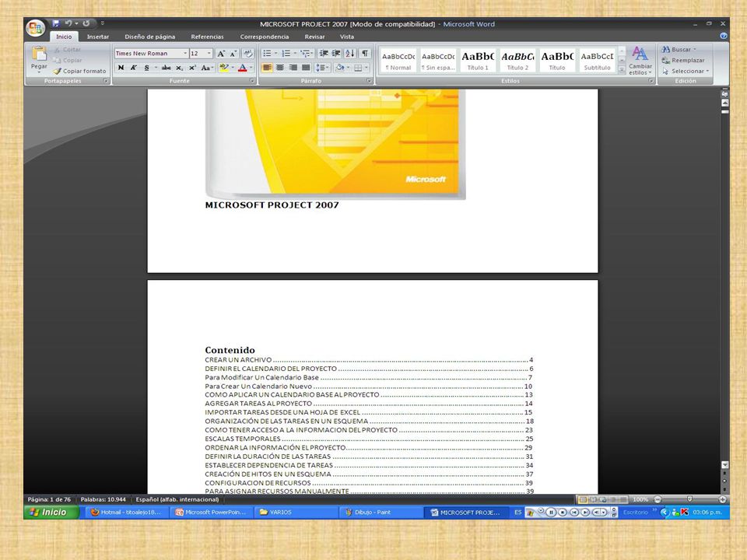Apply Normal style
The height and width of the screenshot is (560, 747).
398,61
